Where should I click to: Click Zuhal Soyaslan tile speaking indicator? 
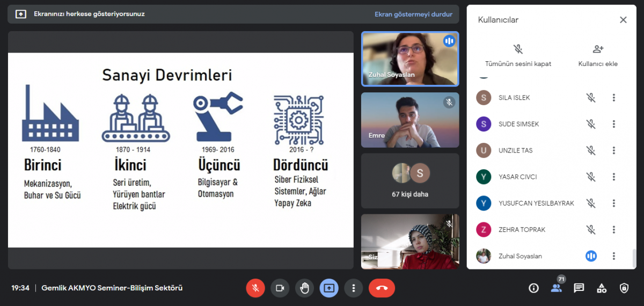[449, 41]
